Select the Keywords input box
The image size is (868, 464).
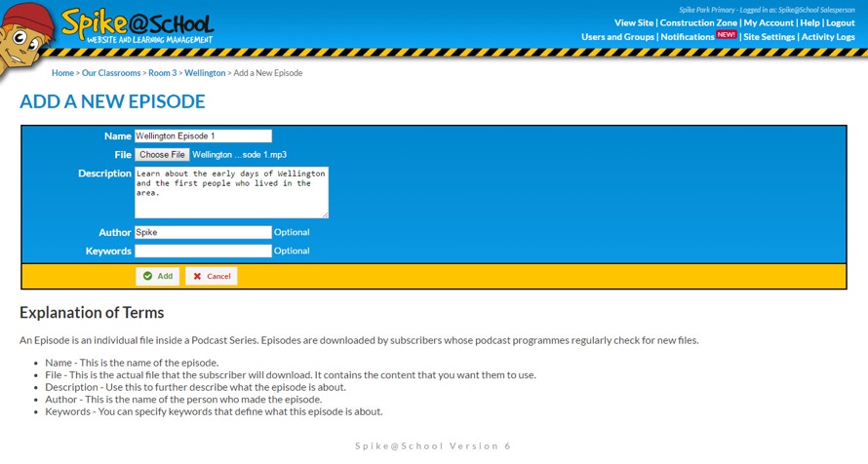click(203, 251)
